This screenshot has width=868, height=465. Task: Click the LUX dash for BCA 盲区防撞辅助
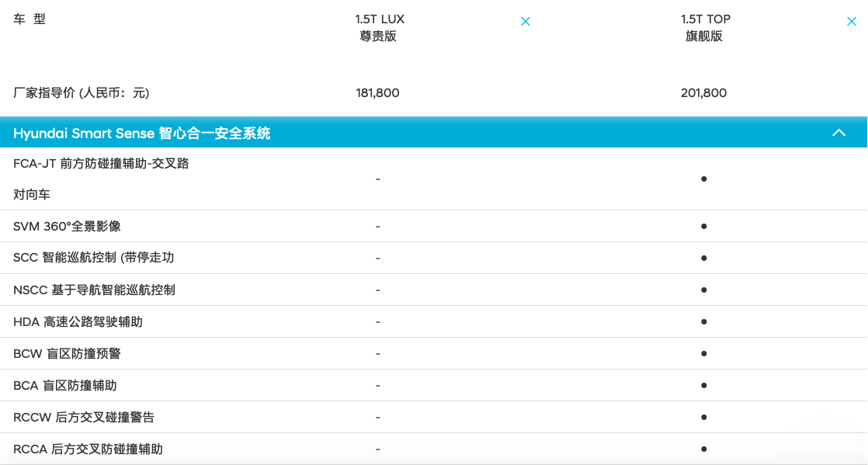377,385
